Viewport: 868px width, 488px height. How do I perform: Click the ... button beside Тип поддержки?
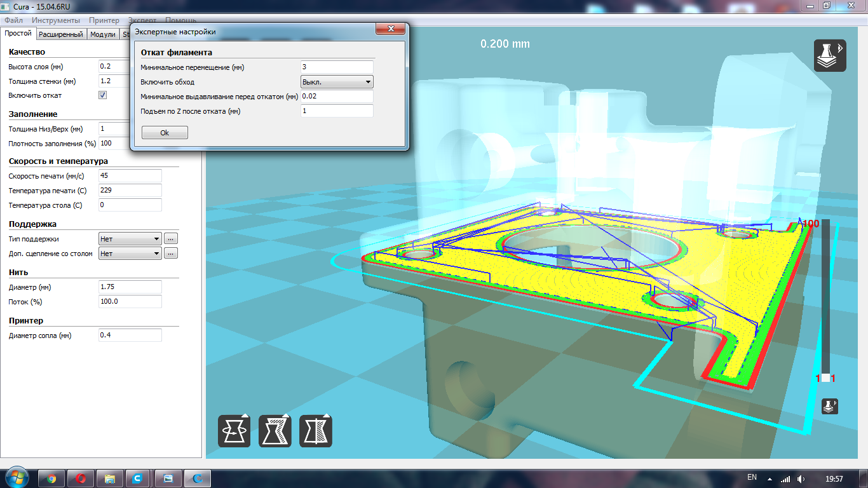[170, 239]
